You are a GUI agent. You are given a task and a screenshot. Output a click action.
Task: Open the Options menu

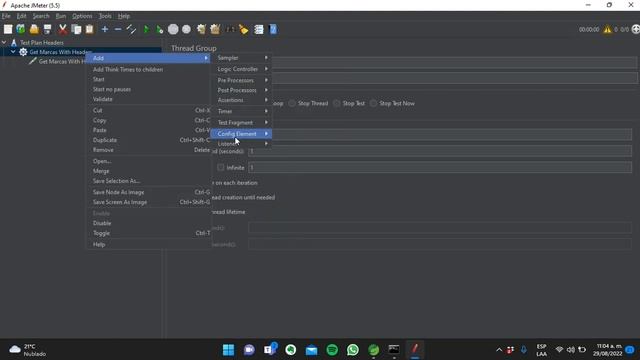pos(82,16)
